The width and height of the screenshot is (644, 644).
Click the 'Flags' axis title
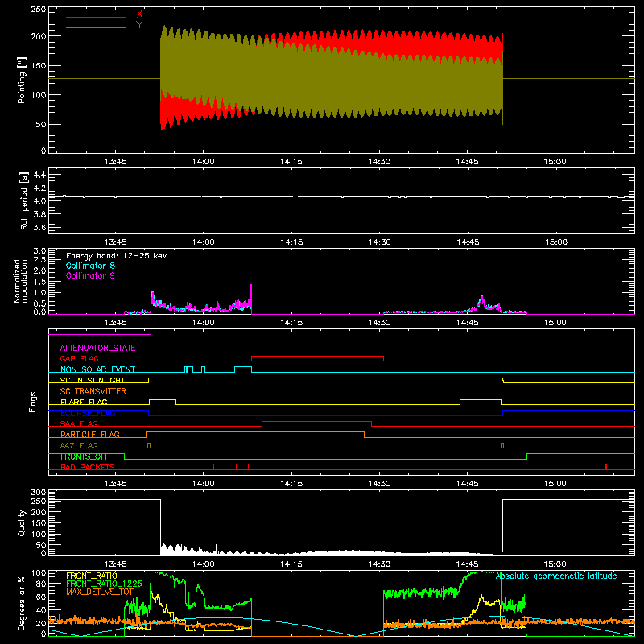pyautogui.click(x=32, y=402)
